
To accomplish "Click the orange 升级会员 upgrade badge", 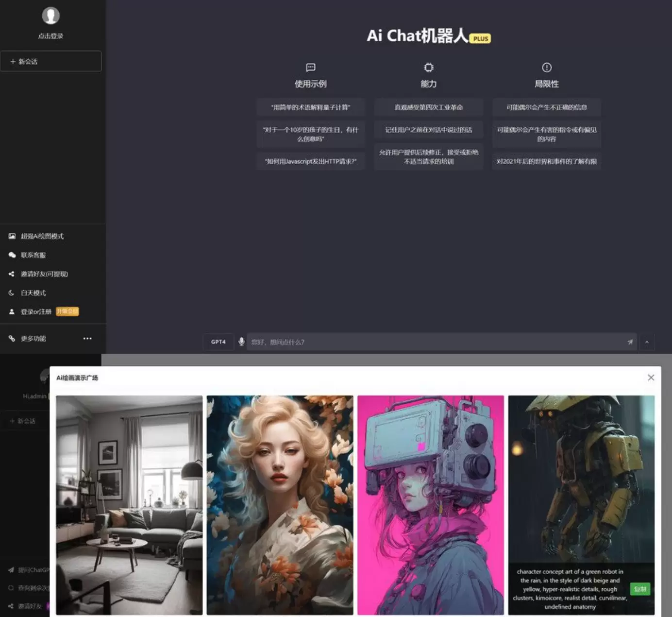I will 67,311.
